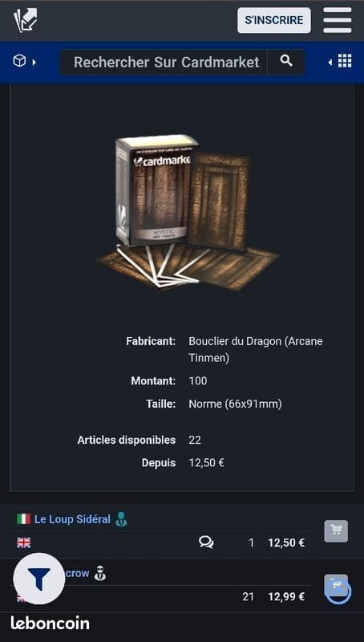The width and height of the screenshot is (364, 642).
Task: Open the hamburger menu
Action: pos(338,20)
